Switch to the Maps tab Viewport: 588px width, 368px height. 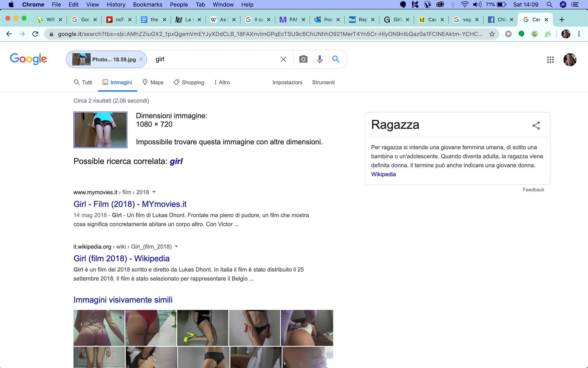153,82
